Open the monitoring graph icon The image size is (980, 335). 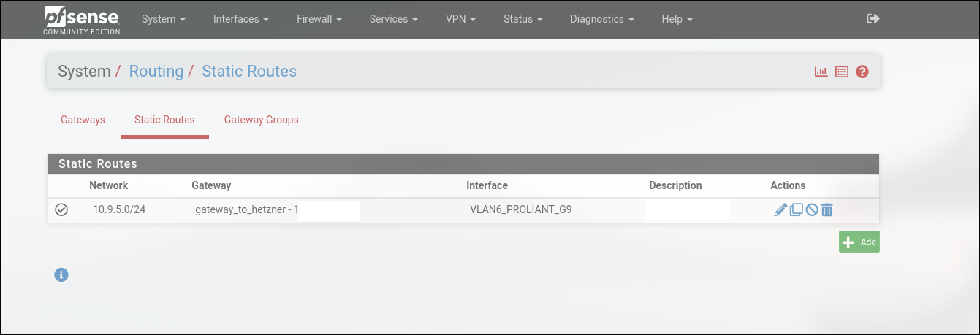tap(821, 72)
